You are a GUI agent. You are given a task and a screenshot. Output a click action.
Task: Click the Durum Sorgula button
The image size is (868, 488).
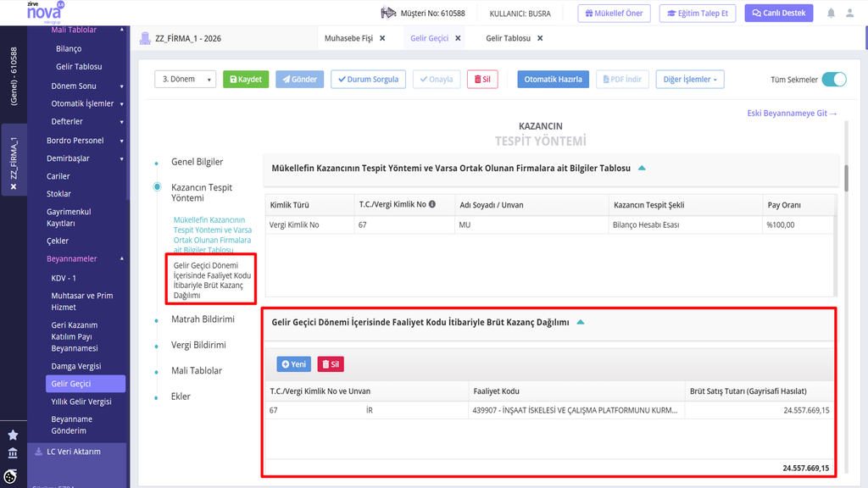pos(368,79)
